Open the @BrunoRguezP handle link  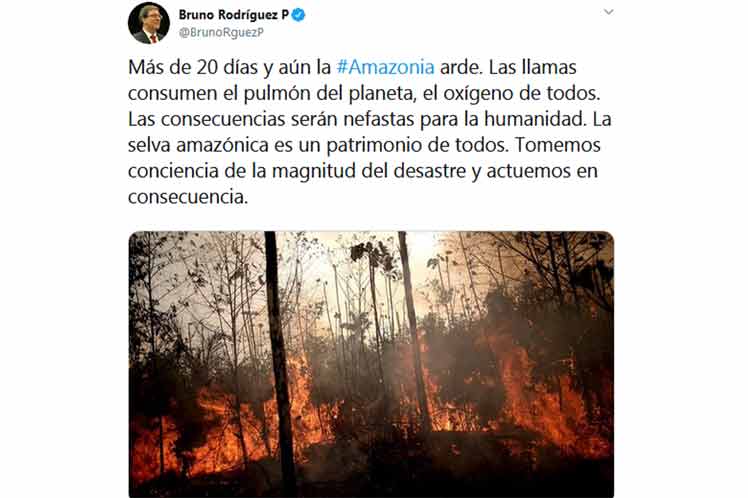221,32
